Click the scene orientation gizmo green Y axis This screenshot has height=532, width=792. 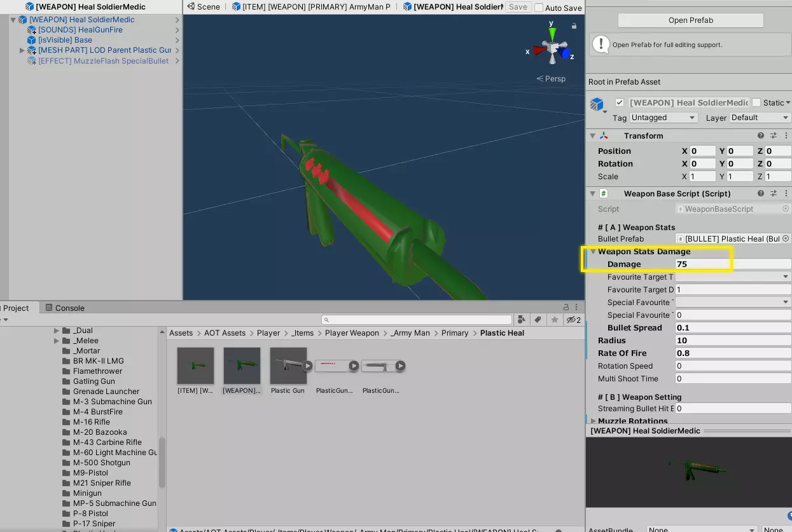[x=552, y=32]
